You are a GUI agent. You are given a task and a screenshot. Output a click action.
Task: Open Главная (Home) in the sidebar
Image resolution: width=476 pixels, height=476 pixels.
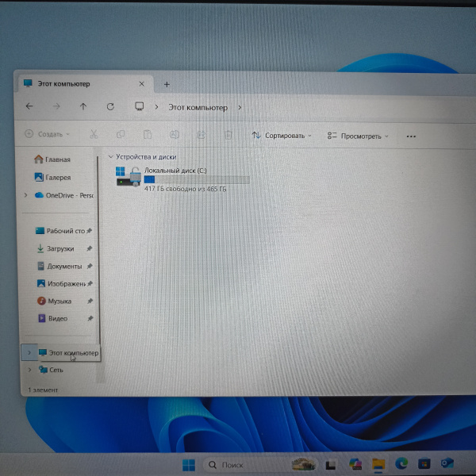tap(57, 159)
